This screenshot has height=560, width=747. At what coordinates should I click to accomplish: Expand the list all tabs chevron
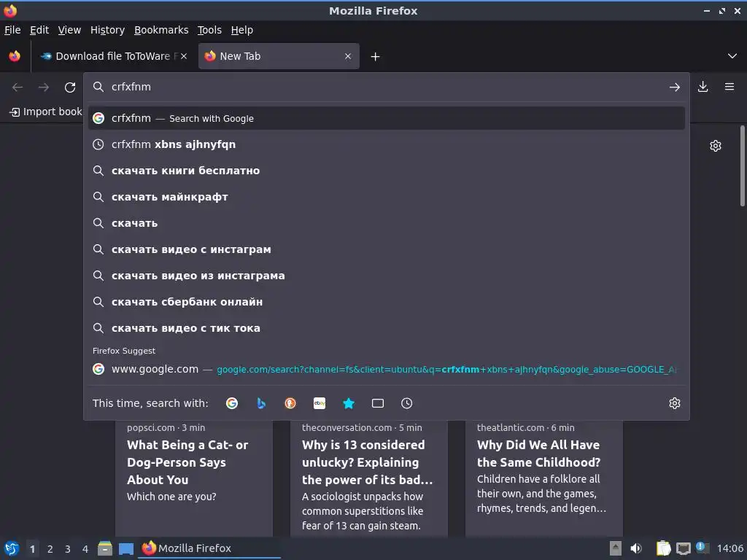pos(732,56)
